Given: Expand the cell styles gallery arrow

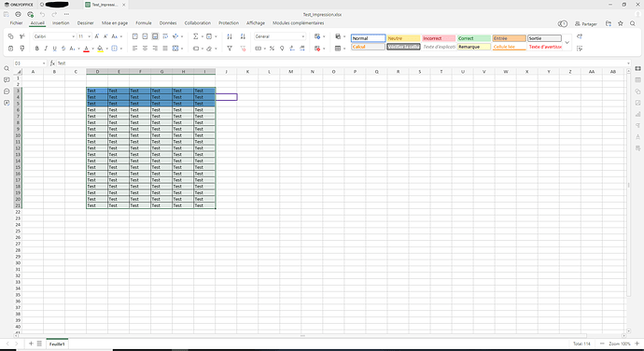Looking at the screenshot, I should 567,42.
